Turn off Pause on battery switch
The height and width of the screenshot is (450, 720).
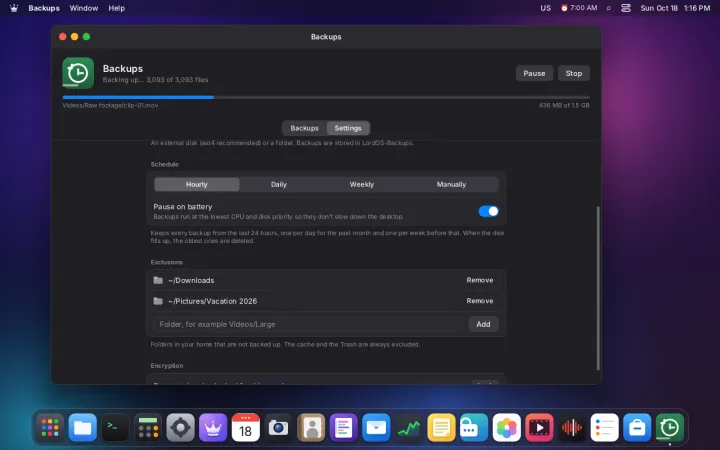pyautogui.click(x=488, y=211)
